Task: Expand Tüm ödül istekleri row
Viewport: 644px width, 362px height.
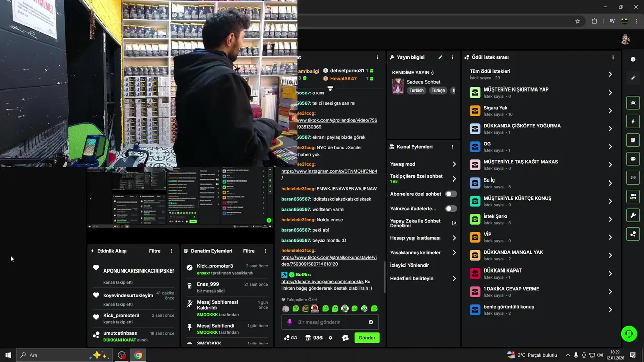Action: 541,74
